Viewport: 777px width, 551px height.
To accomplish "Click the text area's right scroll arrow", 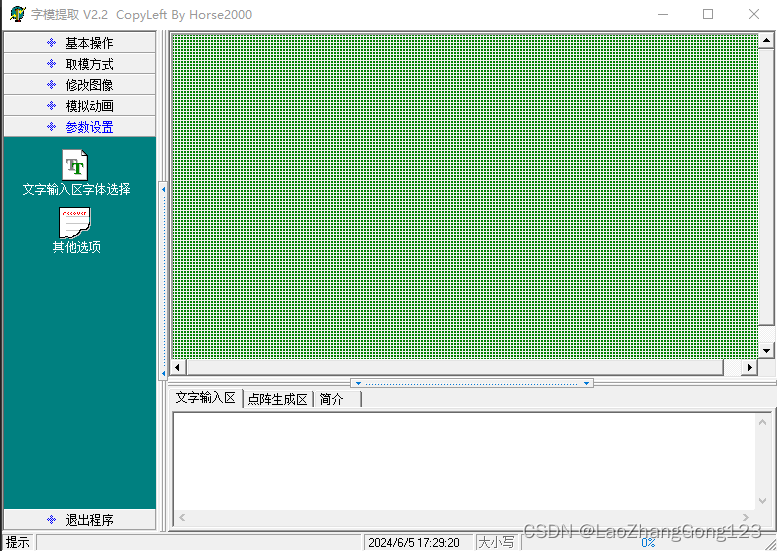I will (x=747, y=518).
